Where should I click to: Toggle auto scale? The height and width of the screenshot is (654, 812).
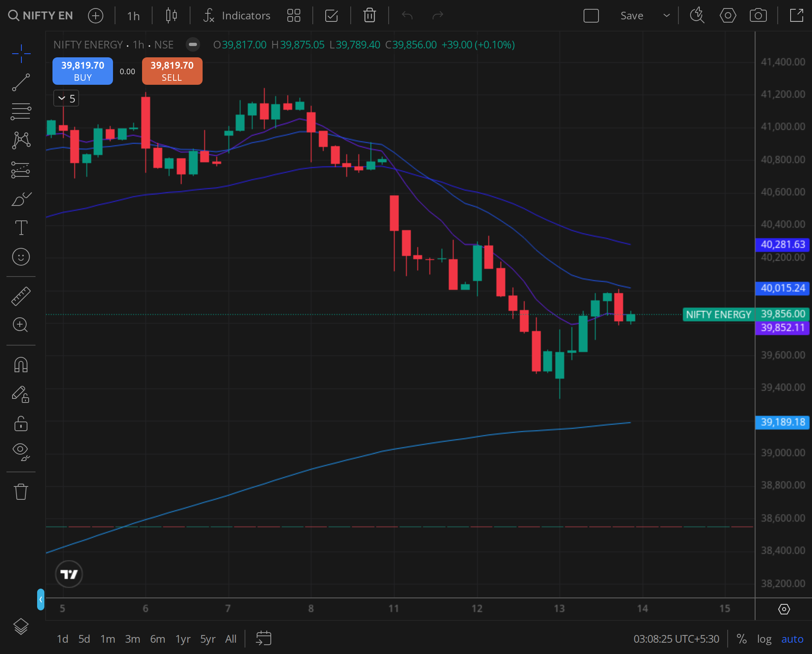click(792, 639)
